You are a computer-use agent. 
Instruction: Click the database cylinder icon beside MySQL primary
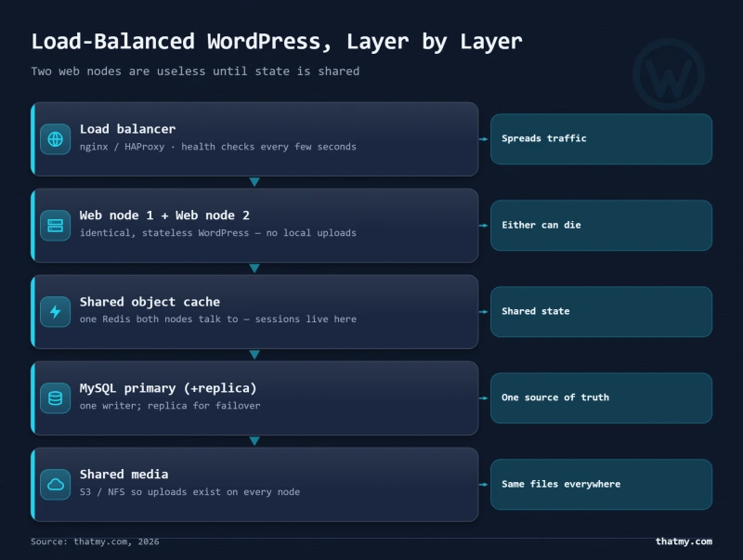coord(56,398)
